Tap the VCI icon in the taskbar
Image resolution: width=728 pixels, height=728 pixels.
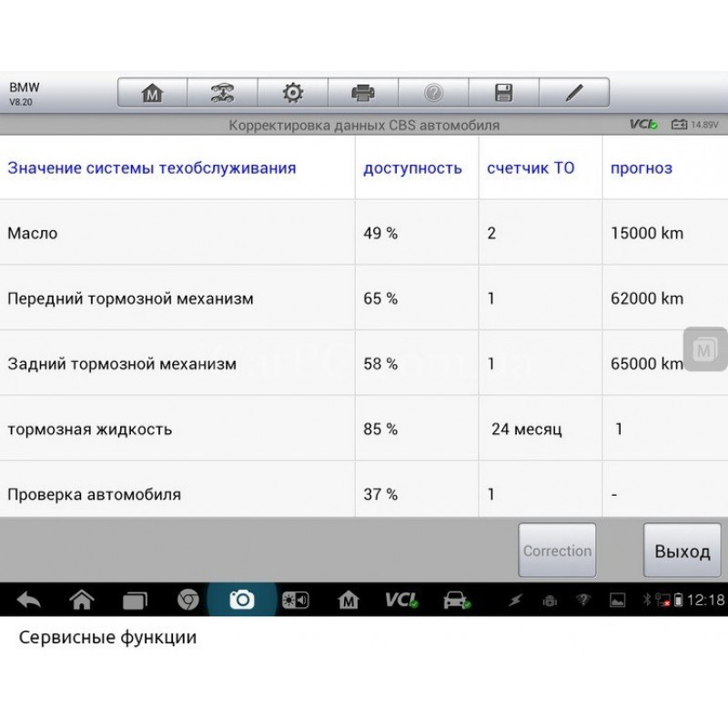[403, 601]
